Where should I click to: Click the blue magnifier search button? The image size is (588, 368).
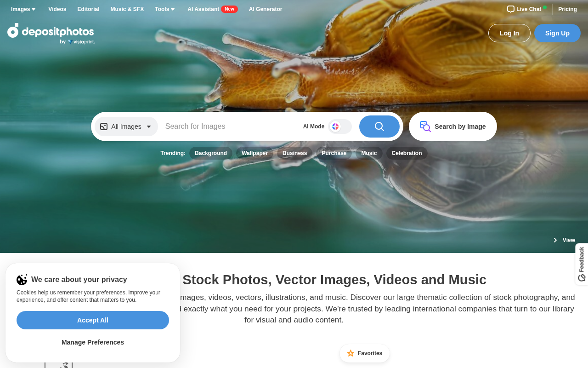[379, 126]
